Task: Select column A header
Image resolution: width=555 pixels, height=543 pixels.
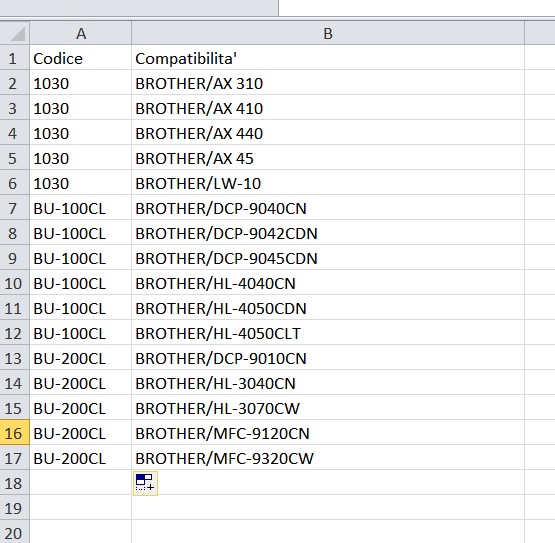Action: coord(81,33)
